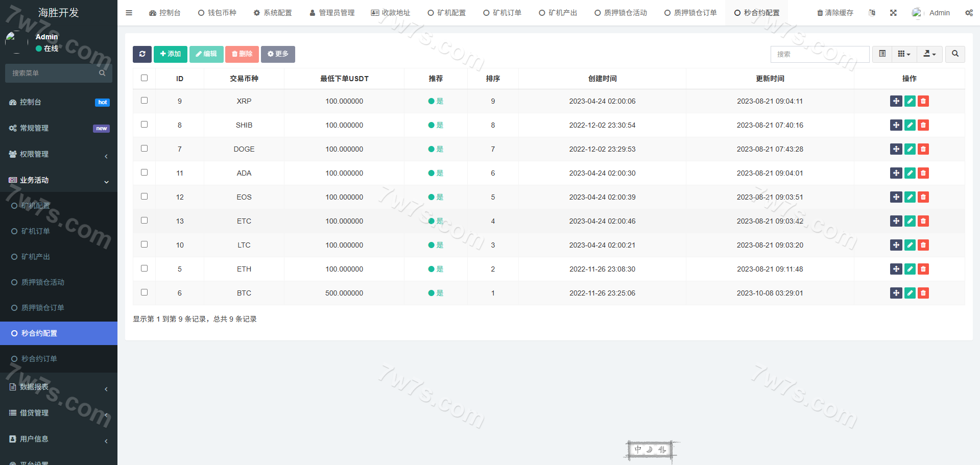The width and height of the screenshot is (980, 465).
Task: Click the green edit pencil for BTC row
Action: coord(910,293)
